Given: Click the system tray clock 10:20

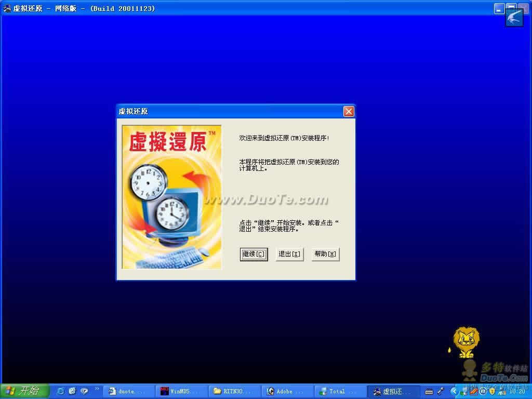Looking at the screenshot, I should [x=517, y=392].
